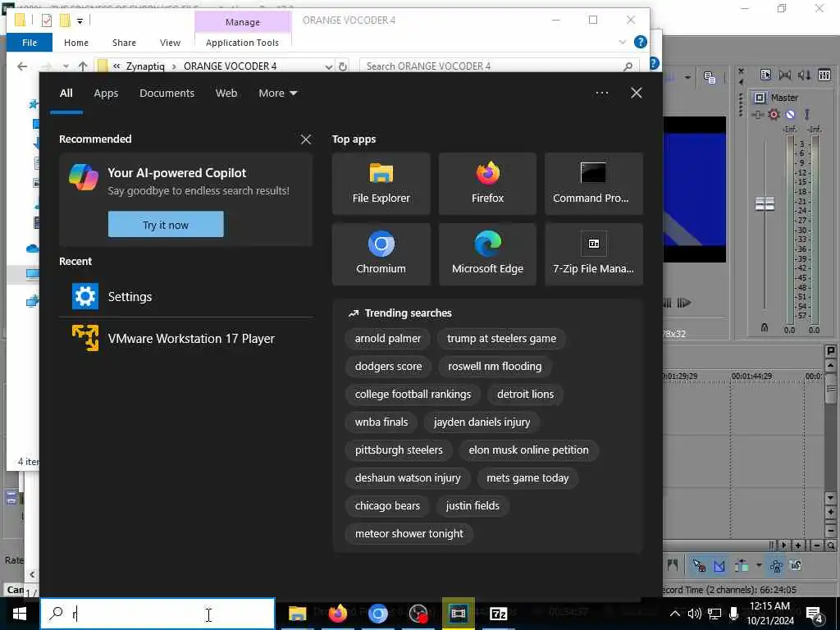Toggle Master bus mute circle icon
Screen dimensions: 840x630
790,114
